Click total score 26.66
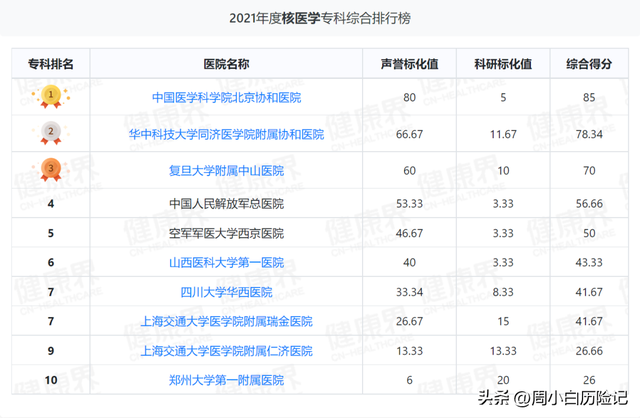This screenshot has height=418, width=640. click(x=589, y=351)
